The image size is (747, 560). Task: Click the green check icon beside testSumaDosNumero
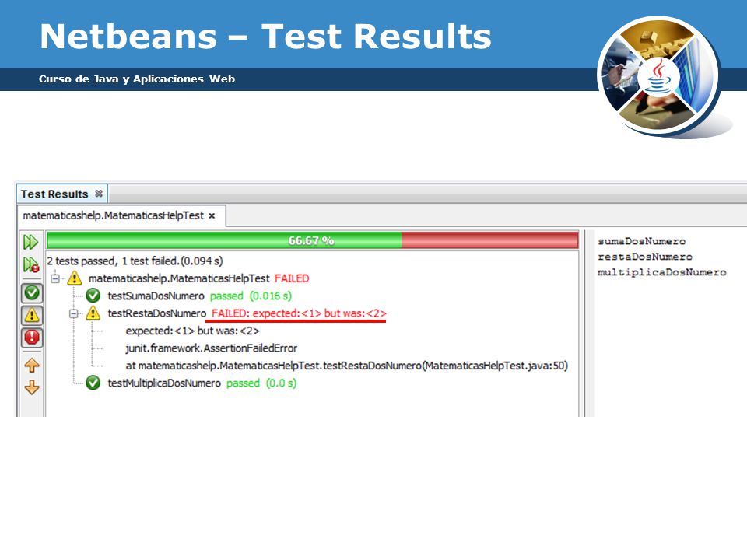(93, 296)
